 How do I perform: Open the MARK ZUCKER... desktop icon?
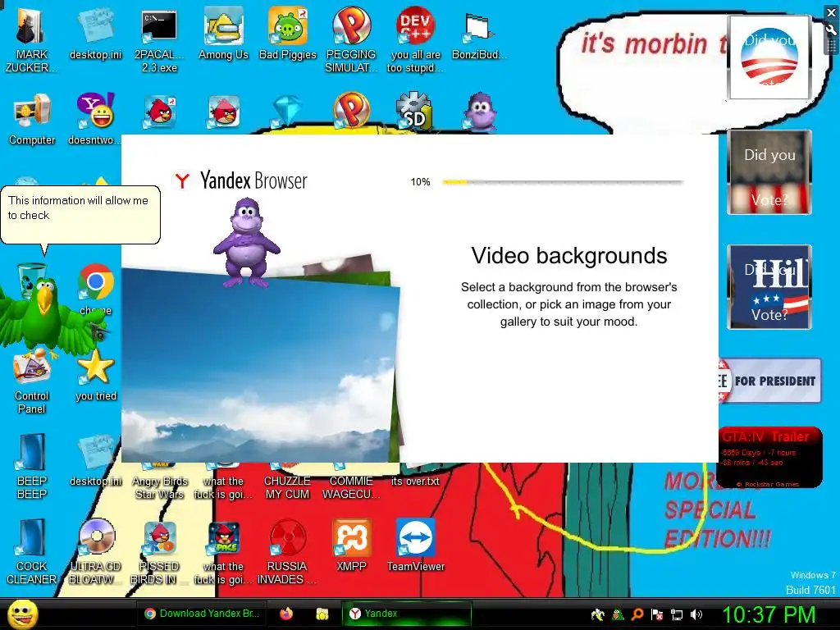pos(30,40)
